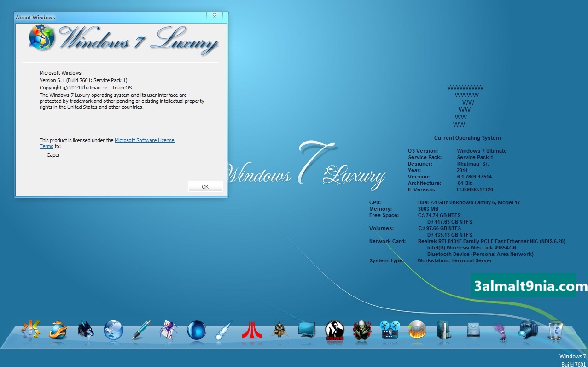Click the About Windows title bar text
This screenshot has width=588, height=367.
click(35, 18)
